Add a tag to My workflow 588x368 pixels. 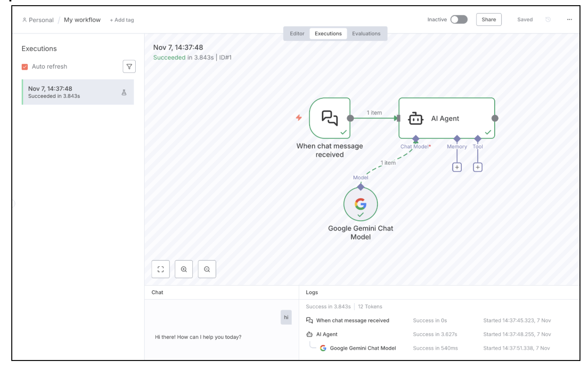[x=122, y=20]
